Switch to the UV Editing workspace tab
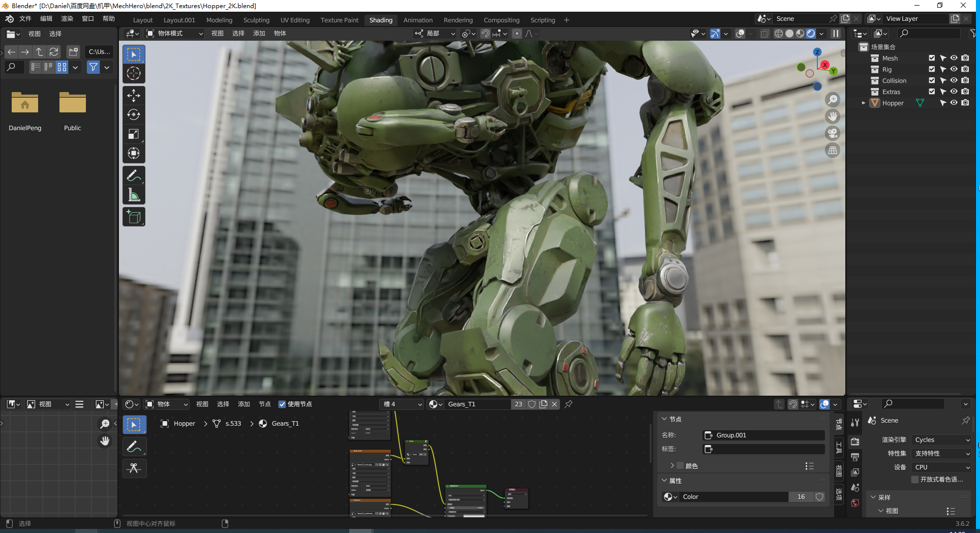980x533 pixels. pyautogui.click(x=295, y=20)
